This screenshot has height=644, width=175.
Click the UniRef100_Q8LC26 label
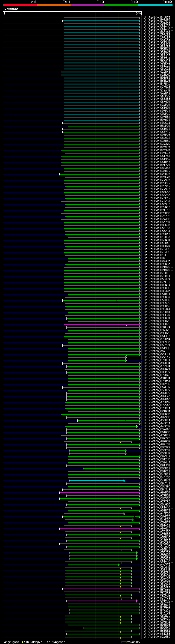(157, 69)
